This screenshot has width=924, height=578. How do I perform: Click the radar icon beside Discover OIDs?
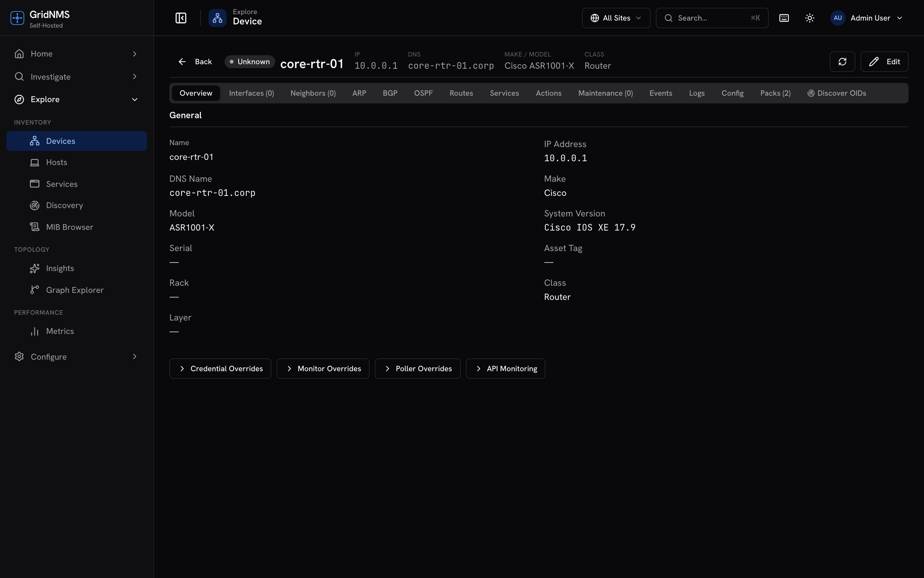[x=811, y=93]
